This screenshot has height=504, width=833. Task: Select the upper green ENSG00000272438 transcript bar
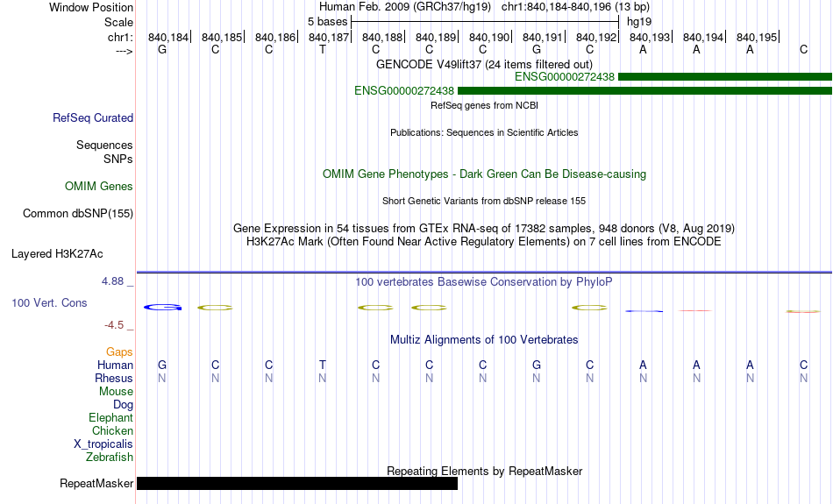click(725, 77)
